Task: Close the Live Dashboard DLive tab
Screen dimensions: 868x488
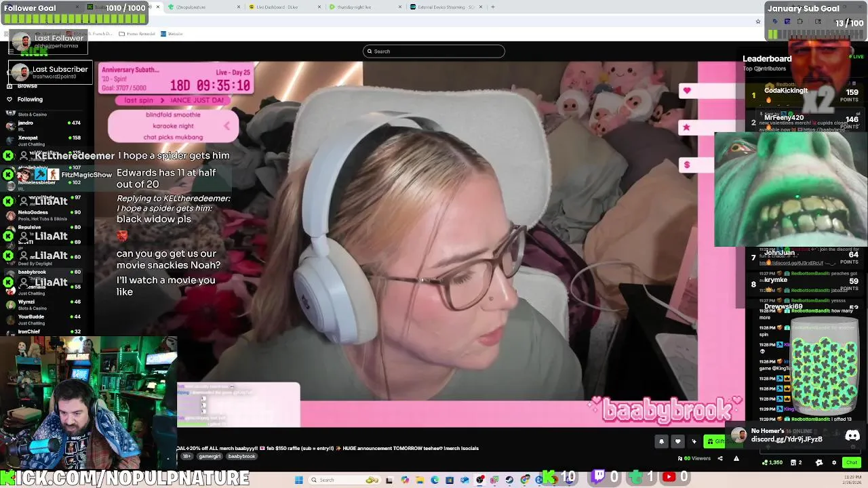Action: (x=318, y=7)
